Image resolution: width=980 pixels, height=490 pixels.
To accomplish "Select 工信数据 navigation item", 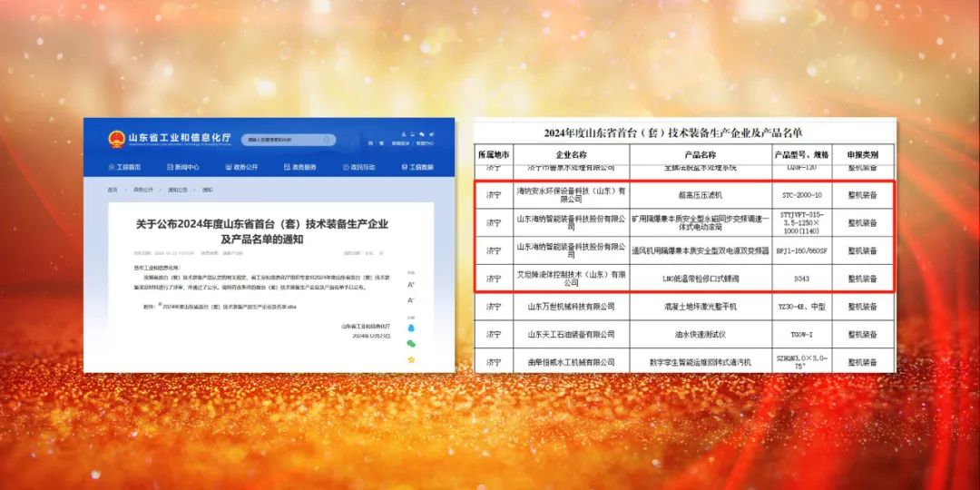I will point(417,167).
